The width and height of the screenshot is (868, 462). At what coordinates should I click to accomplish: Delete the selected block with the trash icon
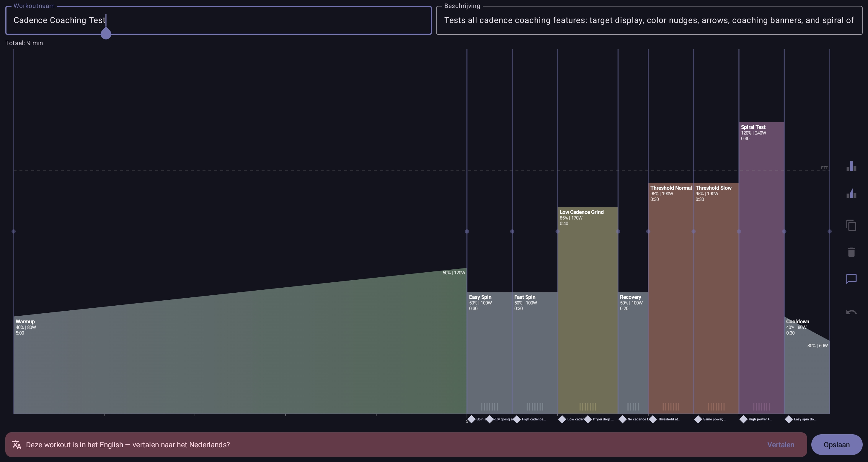851,252
